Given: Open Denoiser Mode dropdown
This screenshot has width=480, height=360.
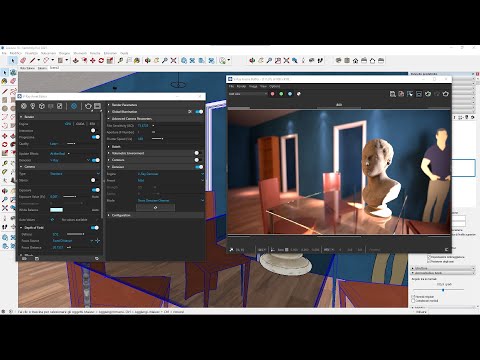Looking at the screenshot, I should coord(170,200).
